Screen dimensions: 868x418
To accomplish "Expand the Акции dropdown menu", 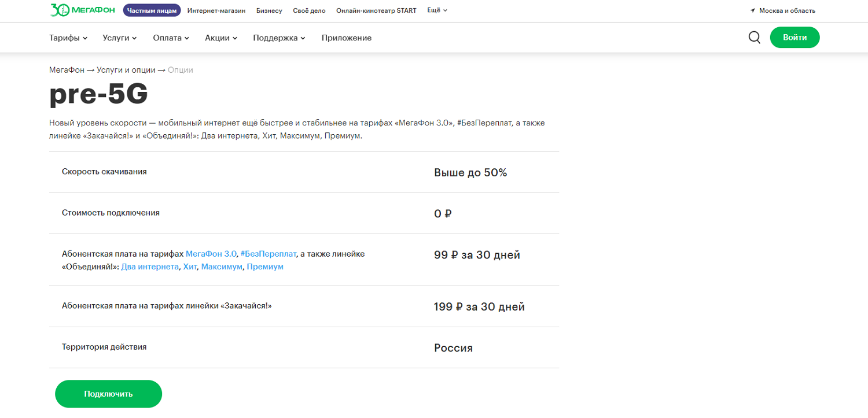I will [x=221, y=38].
